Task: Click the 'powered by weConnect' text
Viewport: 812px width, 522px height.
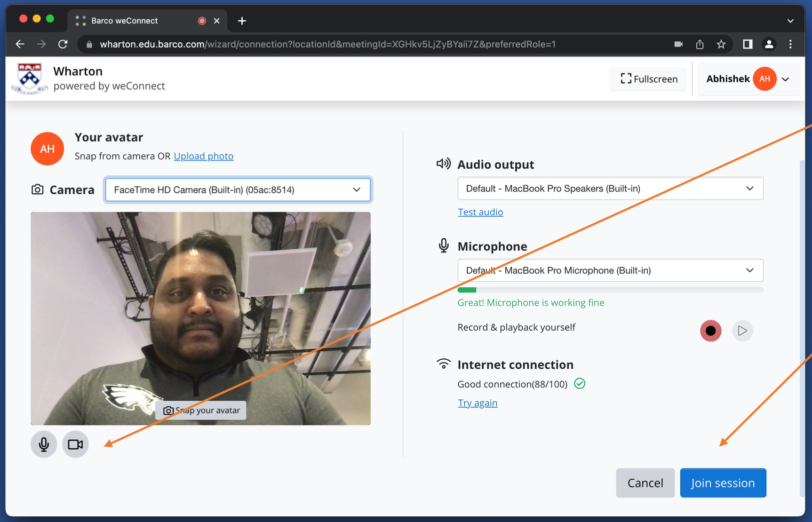Action: 109,86
